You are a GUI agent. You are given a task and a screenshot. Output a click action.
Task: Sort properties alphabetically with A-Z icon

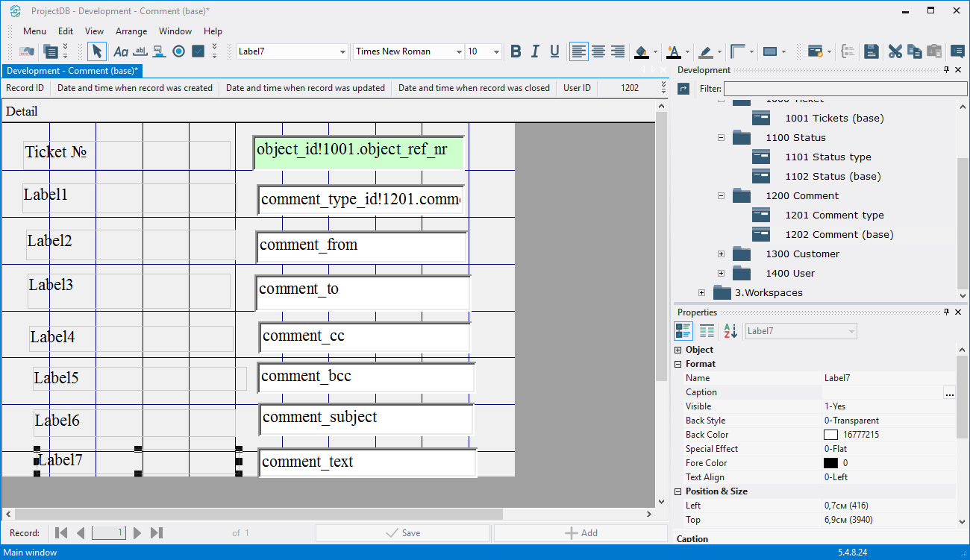pos(730,331)
